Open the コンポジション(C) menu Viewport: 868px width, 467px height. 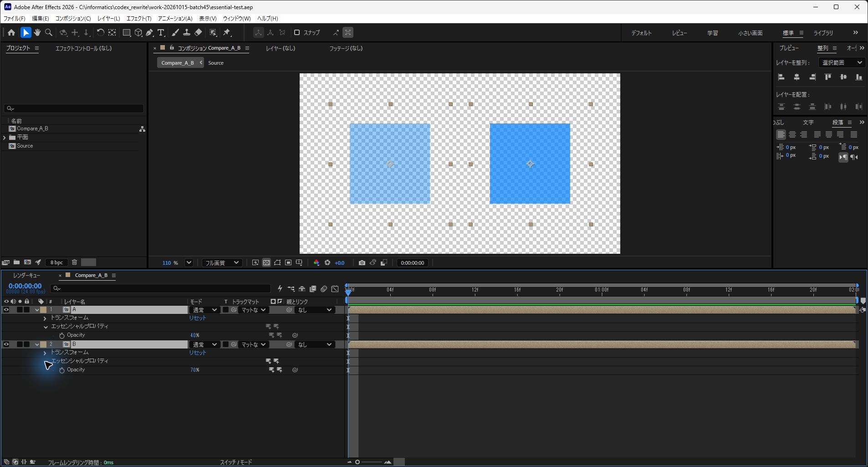[x=73, y=19]
